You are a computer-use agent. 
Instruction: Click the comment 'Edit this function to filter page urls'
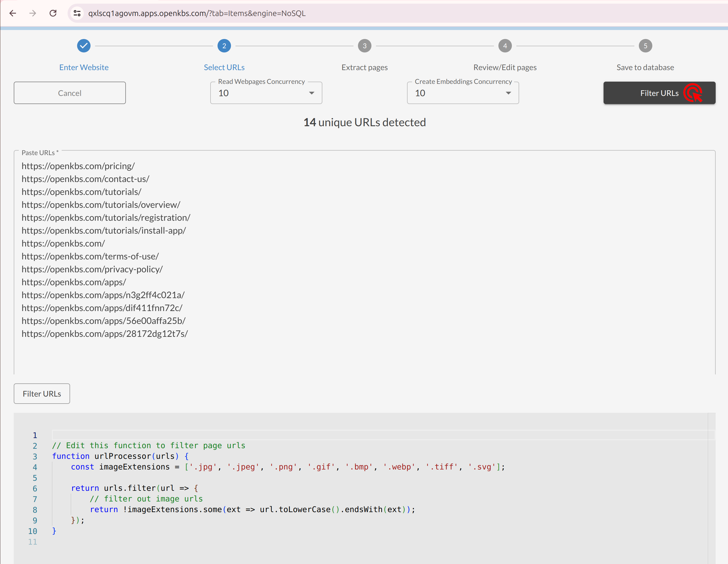pos(149,446)
